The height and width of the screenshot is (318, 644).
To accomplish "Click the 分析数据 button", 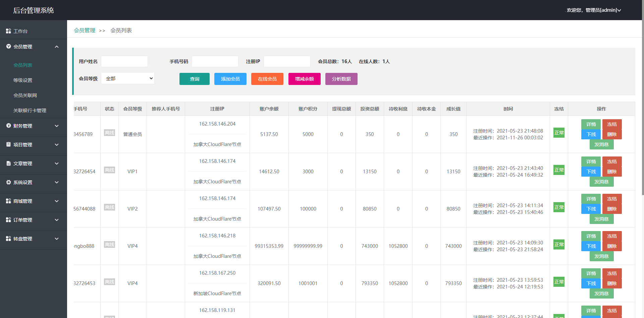I will point(341,79).
